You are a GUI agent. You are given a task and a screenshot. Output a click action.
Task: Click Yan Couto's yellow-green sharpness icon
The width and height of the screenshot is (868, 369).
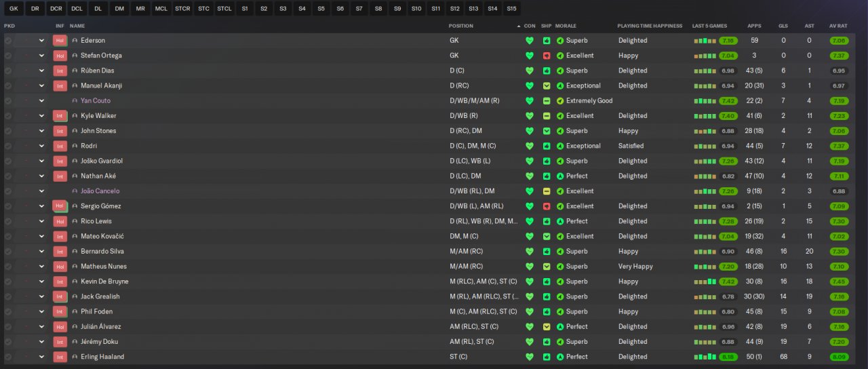[547, 101]
